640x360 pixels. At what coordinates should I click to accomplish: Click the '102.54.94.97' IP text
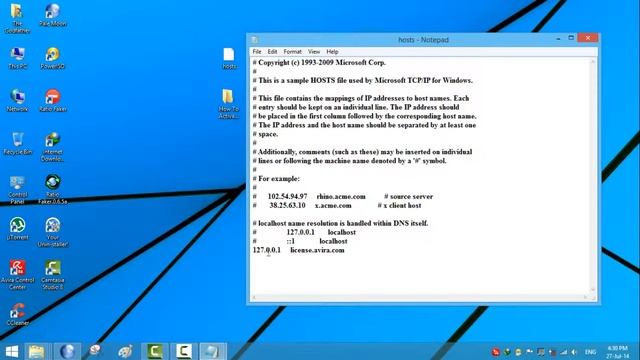pyautogui.click(x=287, y=197)
